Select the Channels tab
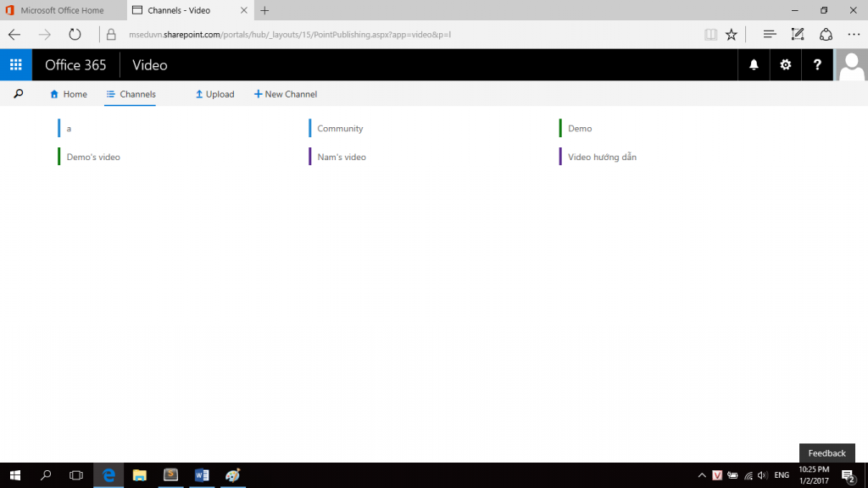The width and height of the screenshot is (868, 488). (131, 94)
